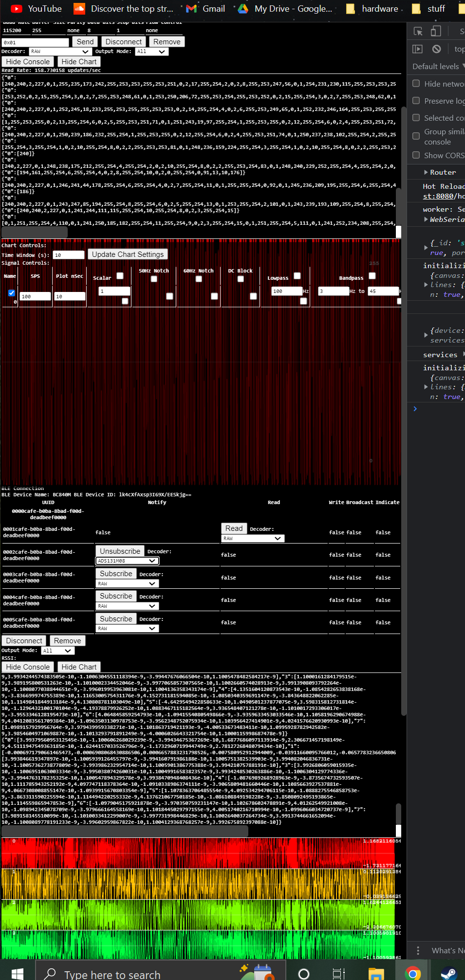The width and height of the screenshot is (465, 980).
Task: Enable Hide network checkbox in console settings
Action: [416, 83]
